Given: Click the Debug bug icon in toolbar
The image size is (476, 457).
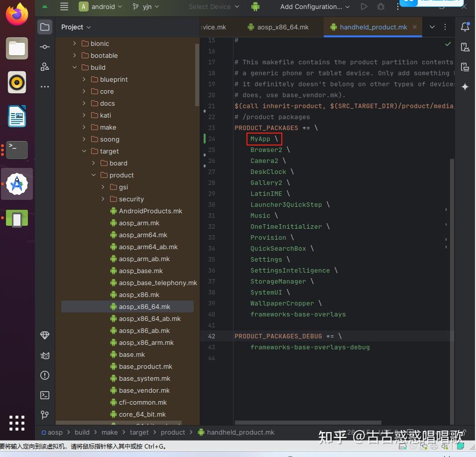Looking at the screenshot, I should 381,6.
